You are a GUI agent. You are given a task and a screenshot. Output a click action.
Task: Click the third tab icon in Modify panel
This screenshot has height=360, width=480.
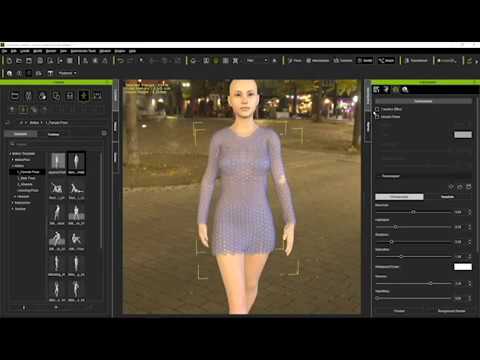pos(395,89)
